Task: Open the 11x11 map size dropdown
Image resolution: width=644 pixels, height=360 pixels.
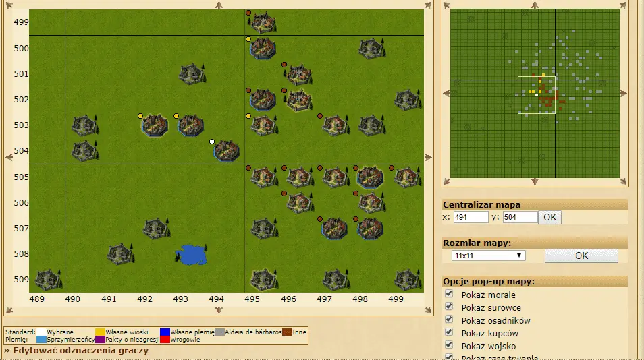Action: (488, 256)
